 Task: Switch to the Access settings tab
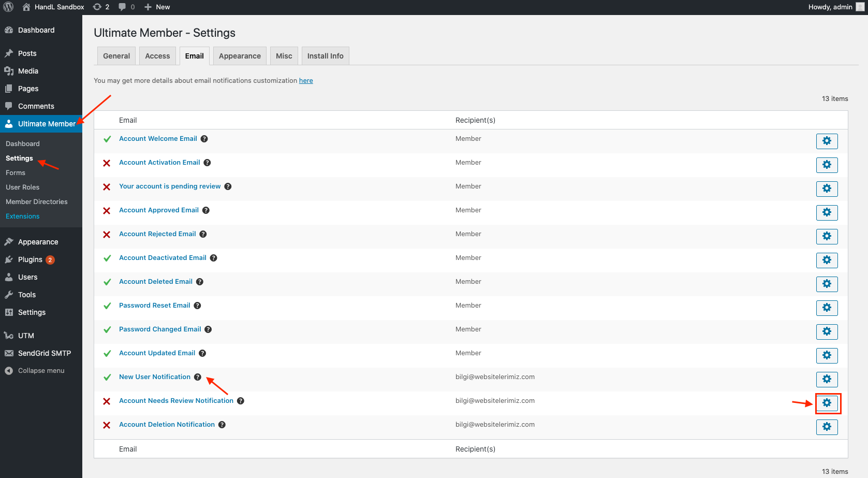point(157,56)
